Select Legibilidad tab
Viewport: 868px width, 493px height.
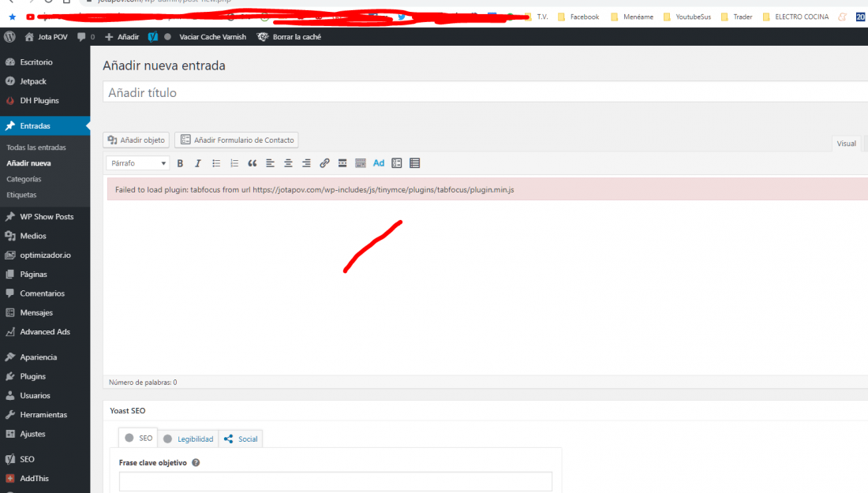click(x=189, y=439)
